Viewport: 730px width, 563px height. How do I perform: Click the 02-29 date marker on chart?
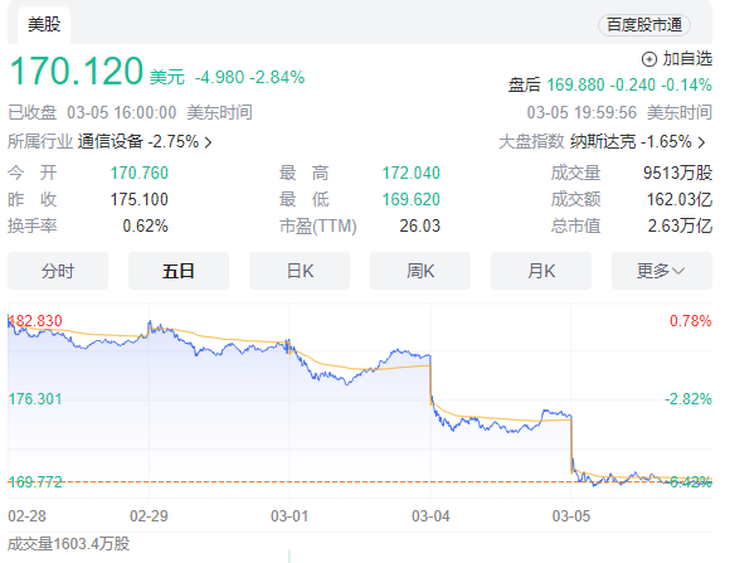(149, 516)
